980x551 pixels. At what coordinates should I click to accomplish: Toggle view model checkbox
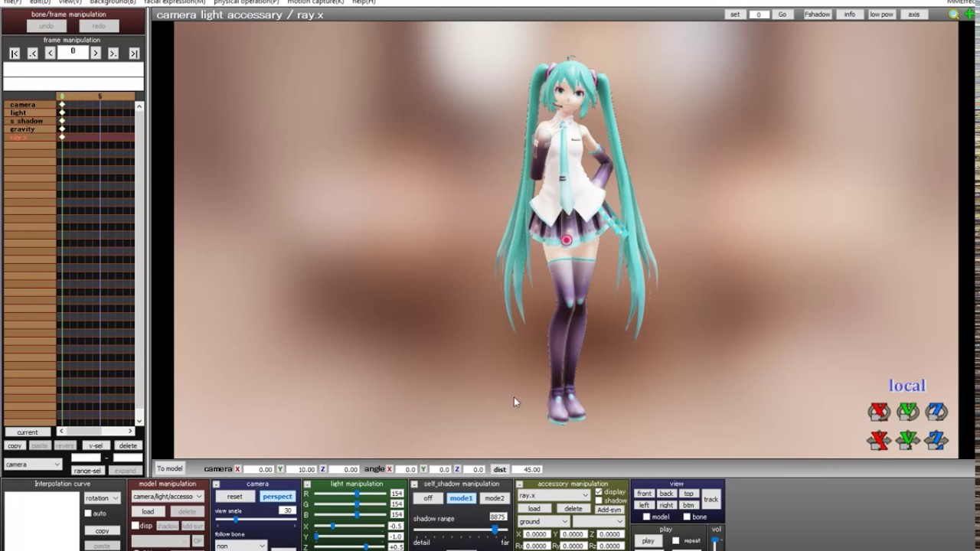pos(646,517)
